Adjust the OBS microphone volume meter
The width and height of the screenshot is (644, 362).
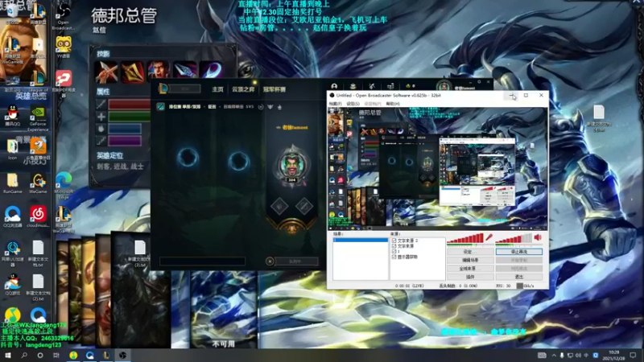pos(465,238)
